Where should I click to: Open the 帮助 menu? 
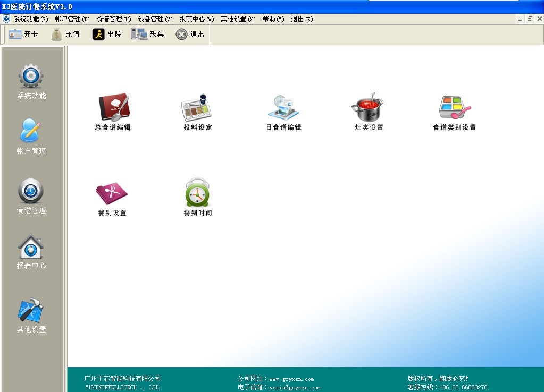[272, 19]
